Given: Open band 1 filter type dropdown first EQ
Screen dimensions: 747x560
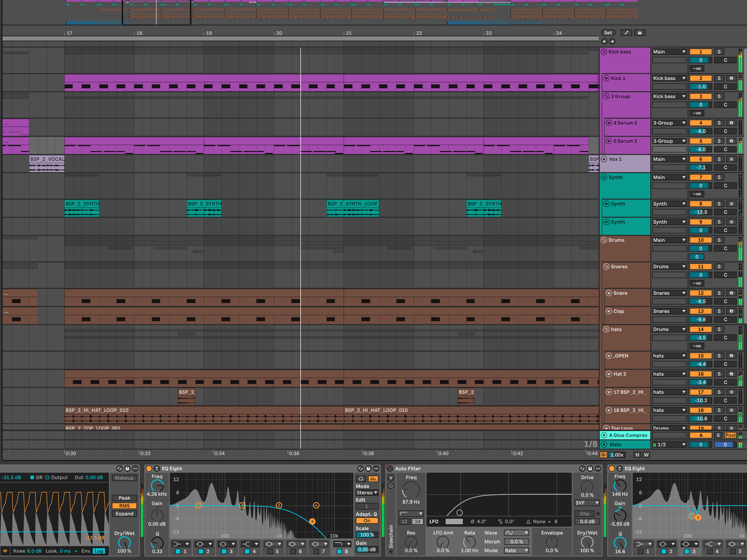Looking at the screenshot, I should [x=181, y=544].
